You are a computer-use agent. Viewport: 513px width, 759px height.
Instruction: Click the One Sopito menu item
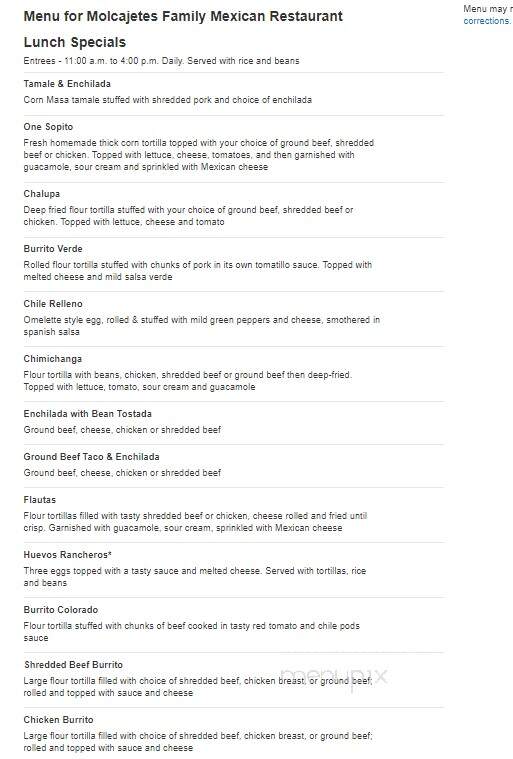coord(48,127)
